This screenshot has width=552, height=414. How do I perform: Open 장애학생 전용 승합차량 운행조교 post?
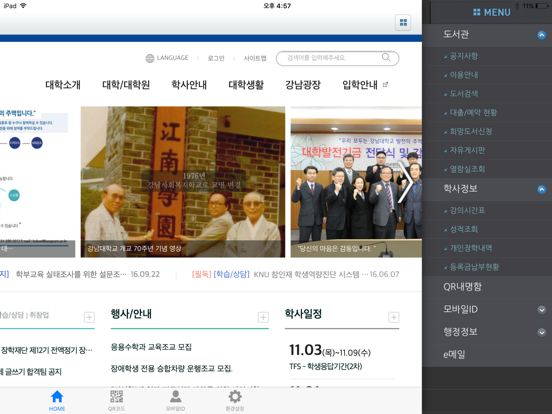[x=171, y=369]
